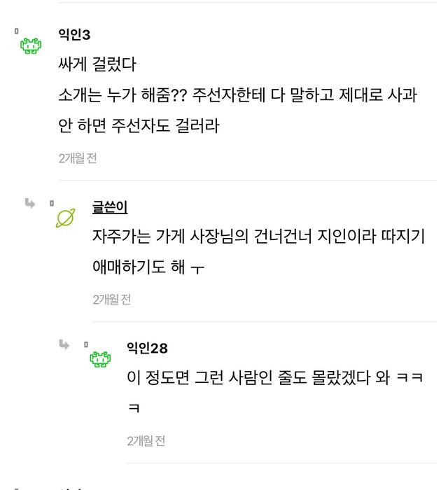Click the reply arrow beside 글쓴이's comment
The image size is (448, 490).
[x=30, y=204]
